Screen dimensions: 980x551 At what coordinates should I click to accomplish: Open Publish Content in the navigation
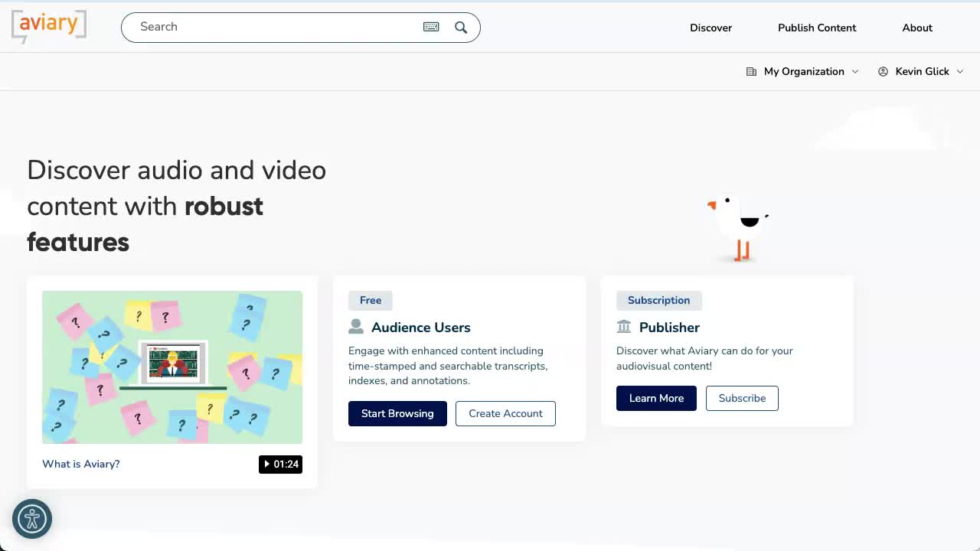click(817, 28)
